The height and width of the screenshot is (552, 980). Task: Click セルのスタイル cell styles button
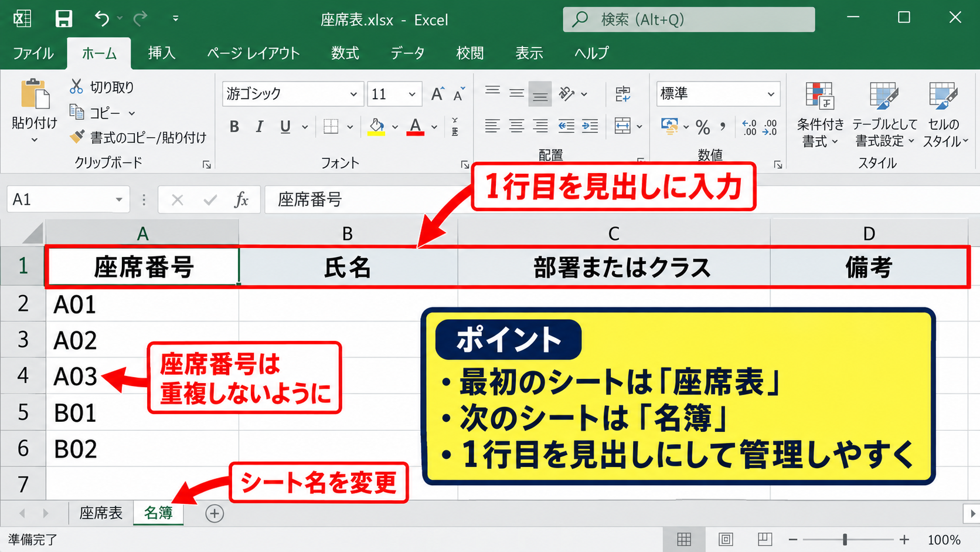[x=944, y=115]
